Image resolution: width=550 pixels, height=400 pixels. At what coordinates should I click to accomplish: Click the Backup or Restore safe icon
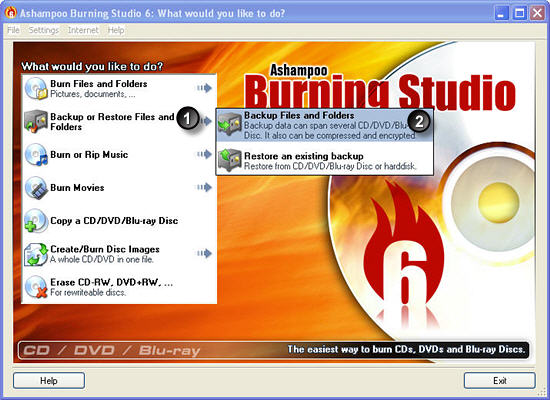pyautogui.click(x=36, y=121)
